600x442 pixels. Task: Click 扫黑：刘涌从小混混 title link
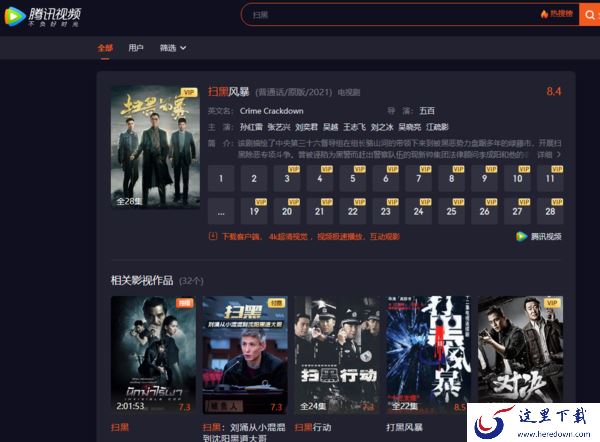(x=244, y=433)
